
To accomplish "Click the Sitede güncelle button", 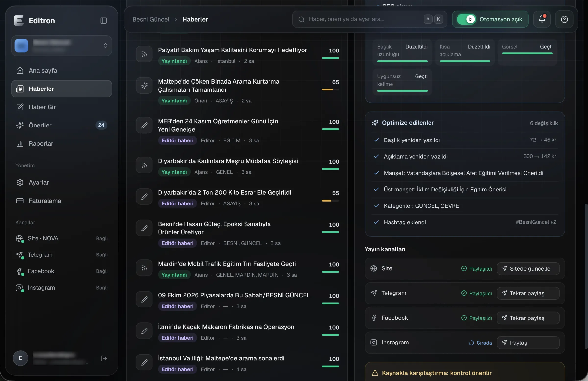I will click(528, 269).
